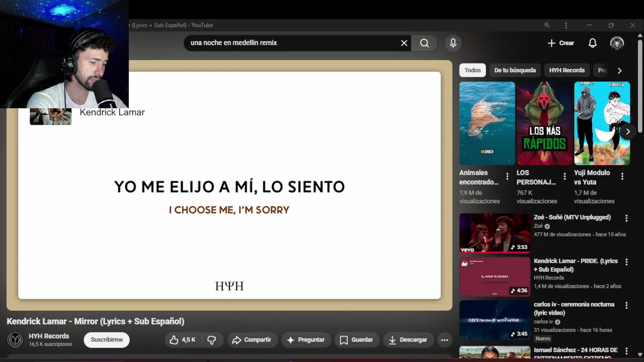The image size is (644, 362).
Task: Click the Descargar download button
Action: (408, 340)
